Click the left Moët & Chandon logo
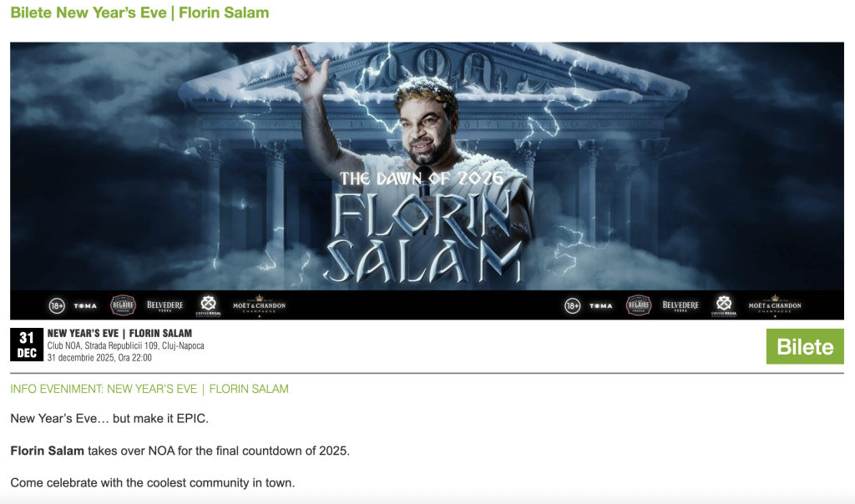Viewport: 855px width, 504px height. click(x=259, y=305)
